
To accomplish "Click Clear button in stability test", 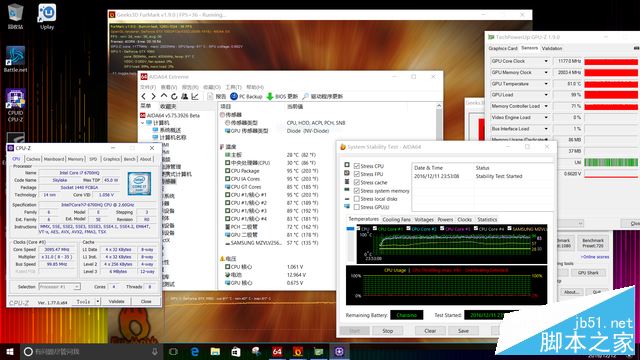I will tap(430, 331).
